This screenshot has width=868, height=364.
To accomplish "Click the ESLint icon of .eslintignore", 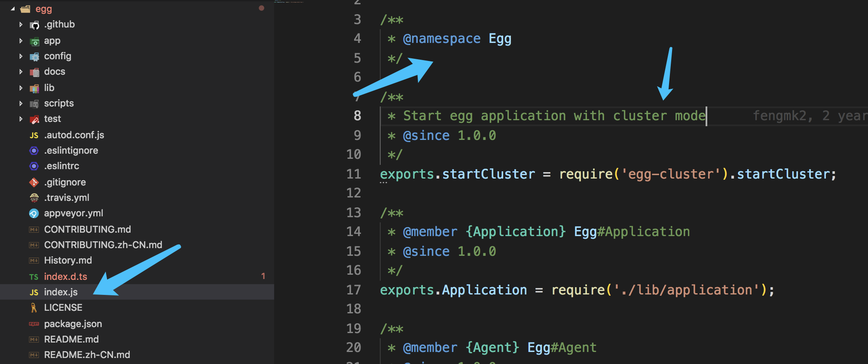I will pyautogui.click(x=34, y=151).
